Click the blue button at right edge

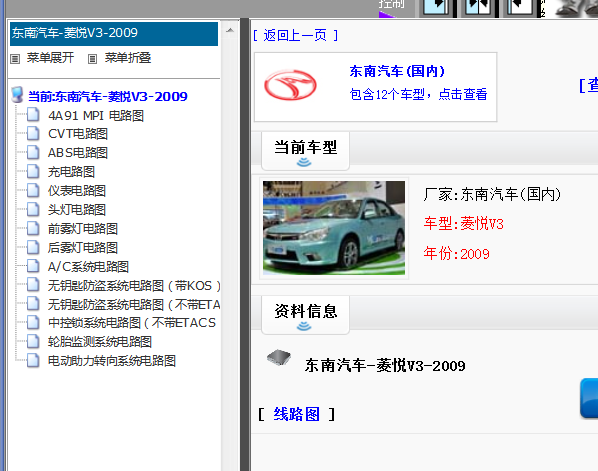point(589,399)
